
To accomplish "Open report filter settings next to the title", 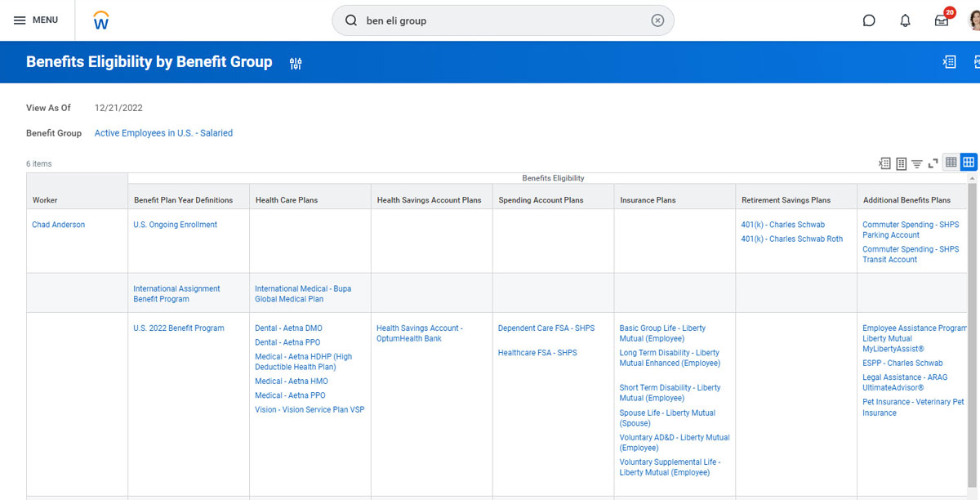I will [296, 63].
